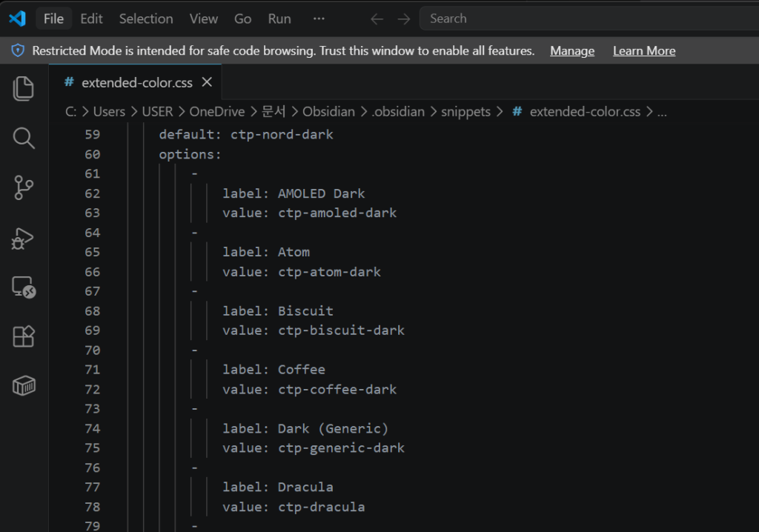The height and width of the screenshot is (532, 759).
Task: Open the View menu
Action: 204,19
